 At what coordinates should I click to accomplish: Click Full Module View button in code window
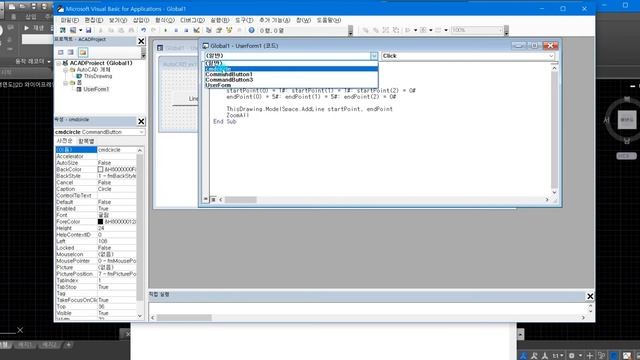[x=213, y=199]
